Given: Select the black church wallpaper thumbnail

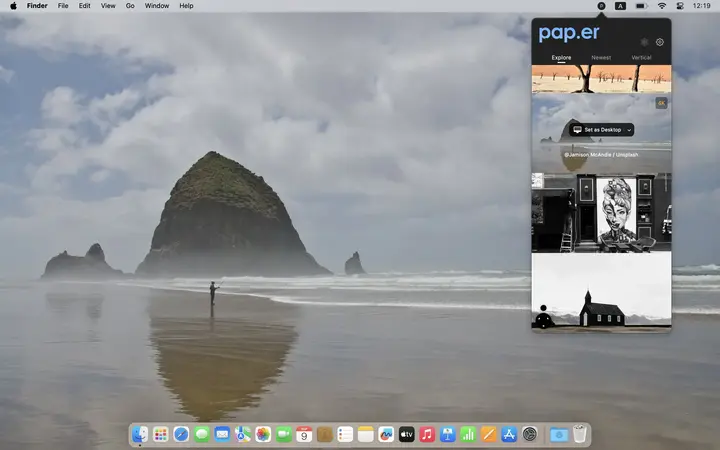Looking at the screenshot, I should [601, 292].
